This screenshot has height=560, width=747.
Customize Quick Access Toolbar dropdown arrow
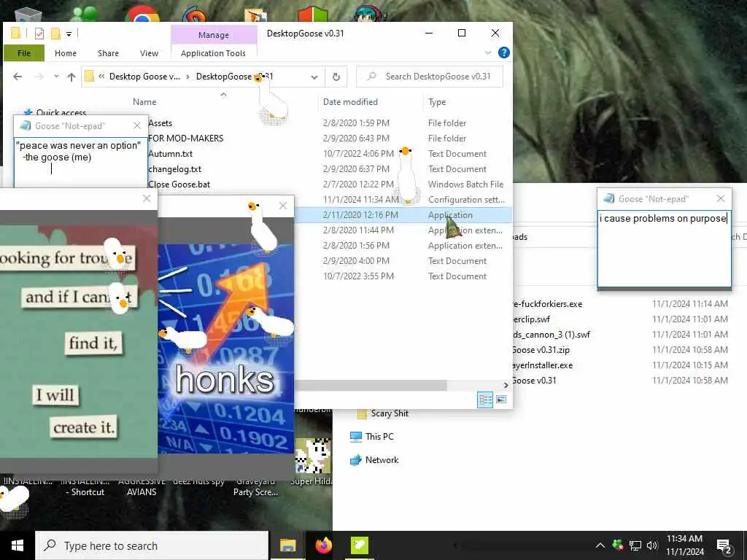click(69, 34)
